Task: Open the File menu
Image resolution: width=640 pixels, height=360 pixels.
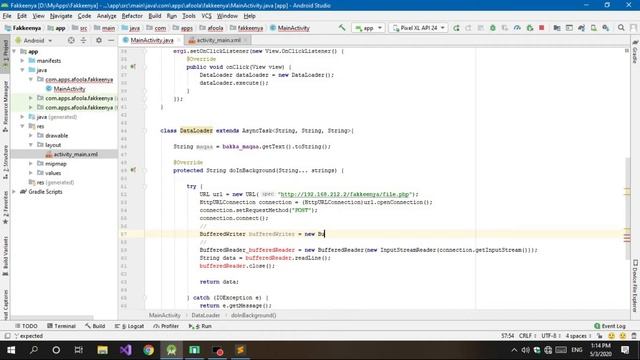Action: tap(7, 16)
